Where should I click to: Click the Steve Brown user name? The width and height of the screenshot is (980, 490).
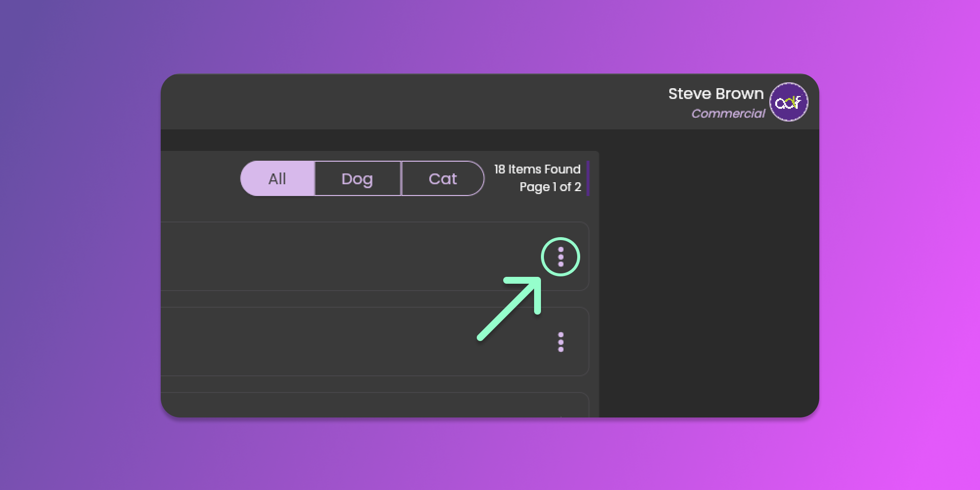715,94
